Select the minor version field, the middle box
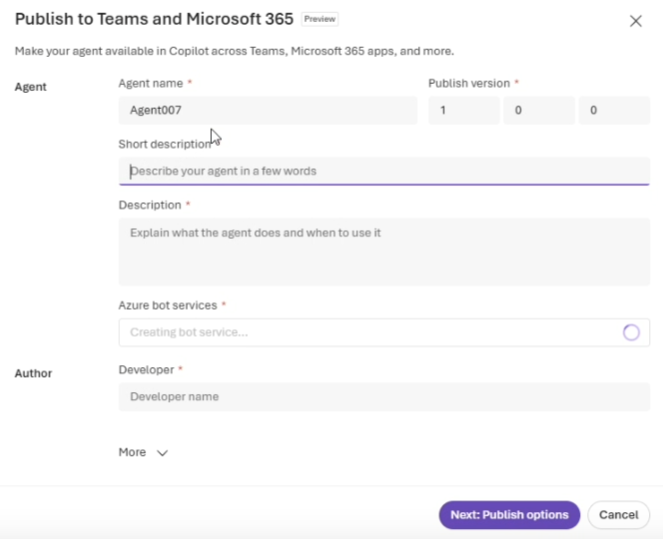This screenshot has width=663, height=539. coord(539,110)
